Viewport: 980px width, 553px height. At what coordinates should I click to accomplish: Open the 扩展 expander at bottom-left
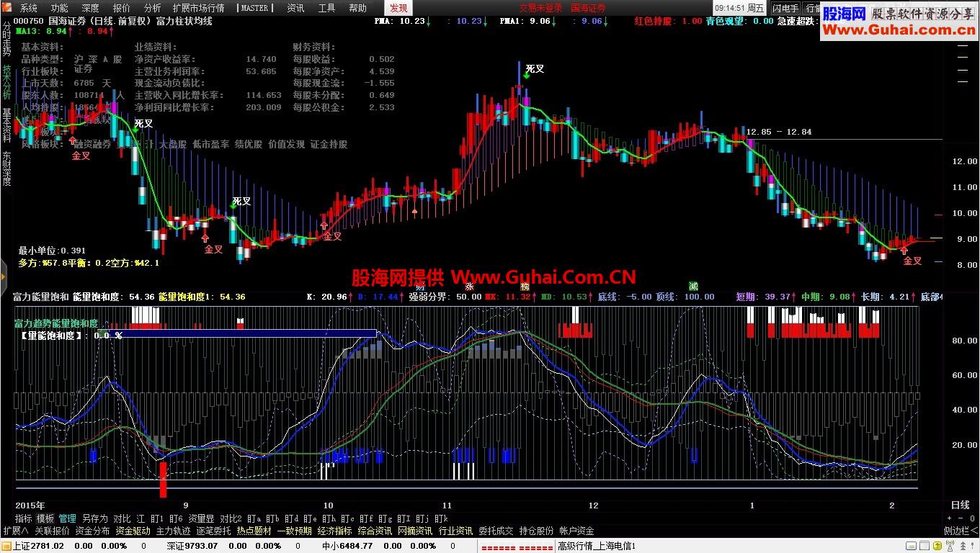[16, 531]
